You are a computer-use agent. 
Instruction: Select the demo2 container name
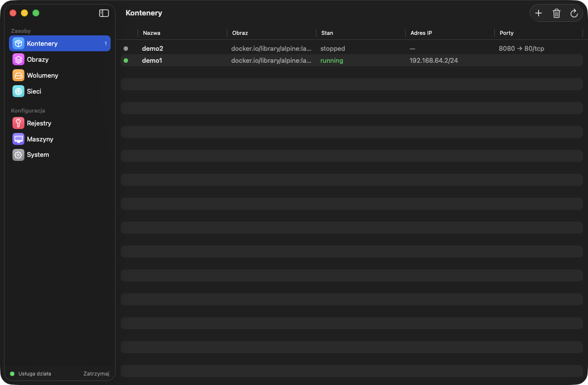pyautogui.click(x=152, y=48)
